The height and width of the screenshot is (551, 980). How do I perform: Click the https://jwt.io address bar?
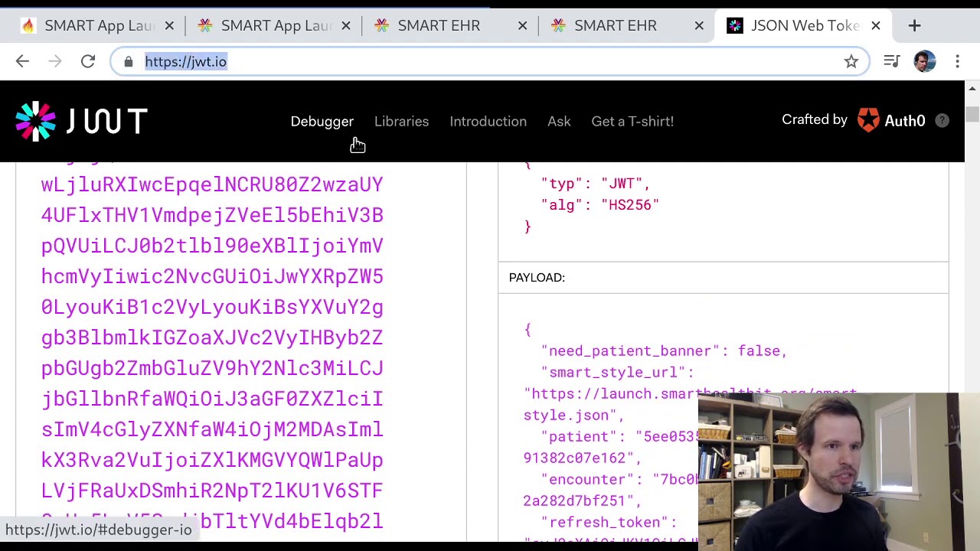[490, 61]
